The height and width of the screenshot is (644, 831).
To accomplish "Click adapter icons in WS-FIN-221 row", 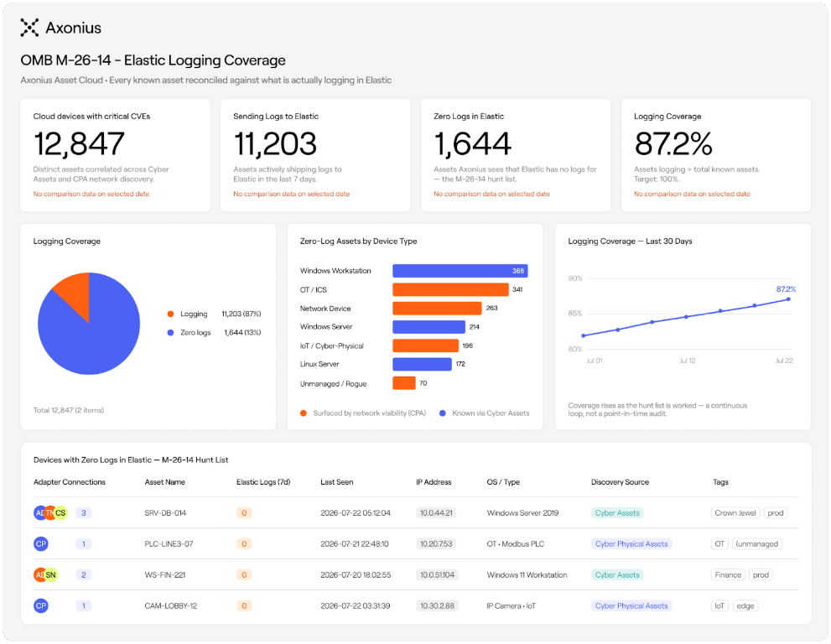I will coord(45,574).
